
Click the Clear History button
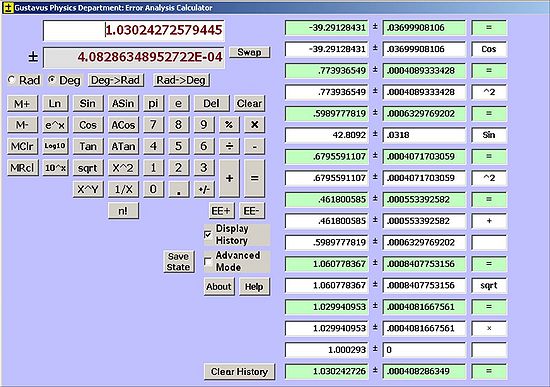pos(239,371)
